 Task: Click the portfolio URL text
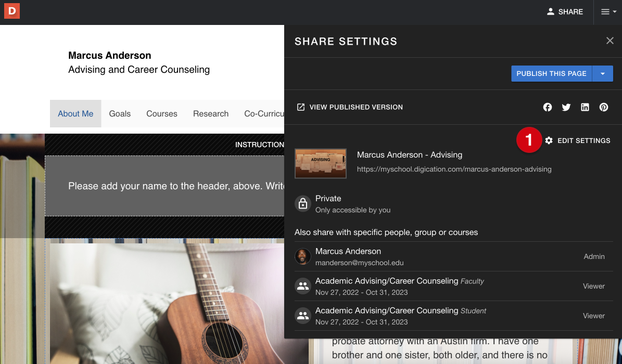click(454, 170)
